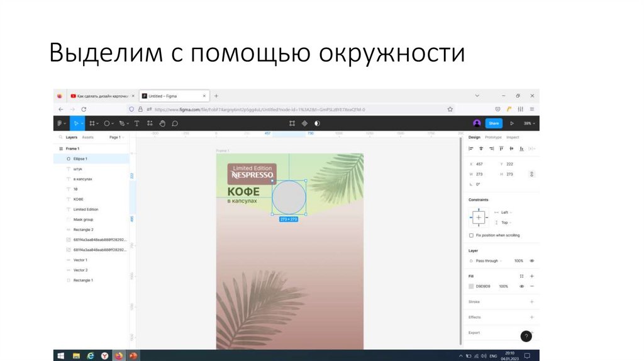Select Ellipse 1 layer

pyautogui.click(x=91, y=158)
